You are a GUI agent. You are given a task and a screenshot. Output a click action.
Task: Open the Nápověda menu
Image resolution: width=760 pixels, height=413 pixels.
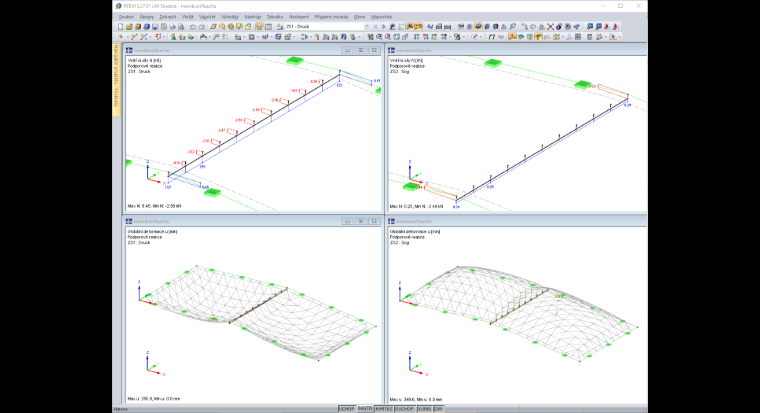(381, 16)
